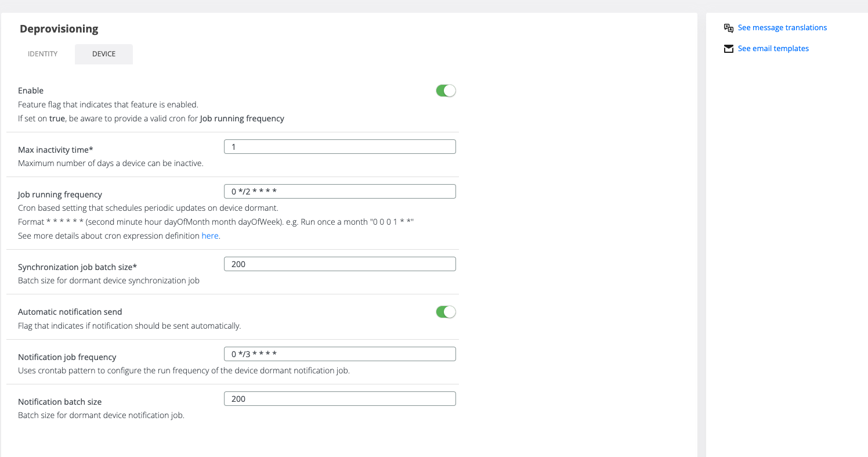
Task: Click the Job running frequency cron input
Action: [x=339, y=192]
